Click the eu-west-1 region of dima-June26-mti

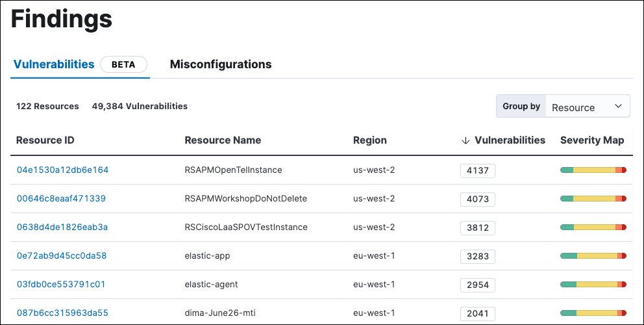(374, 313)
